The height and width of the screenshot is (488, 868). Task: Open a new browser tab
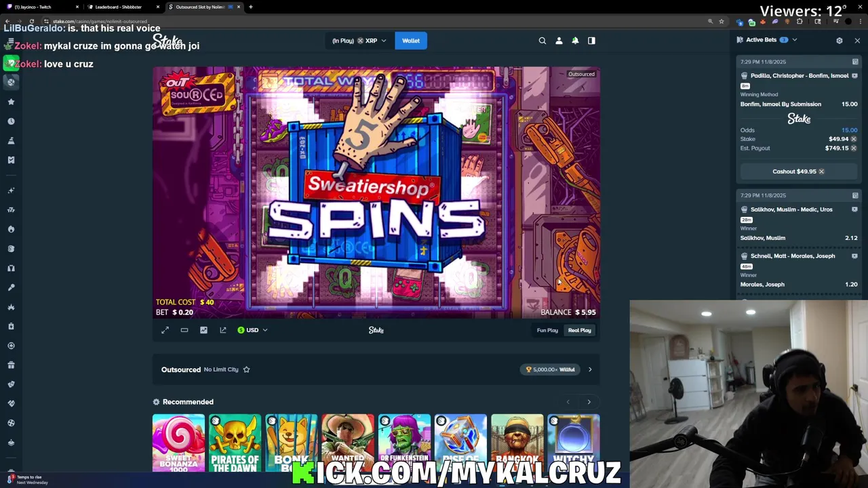pyautogui.click(x=251, y=7)
